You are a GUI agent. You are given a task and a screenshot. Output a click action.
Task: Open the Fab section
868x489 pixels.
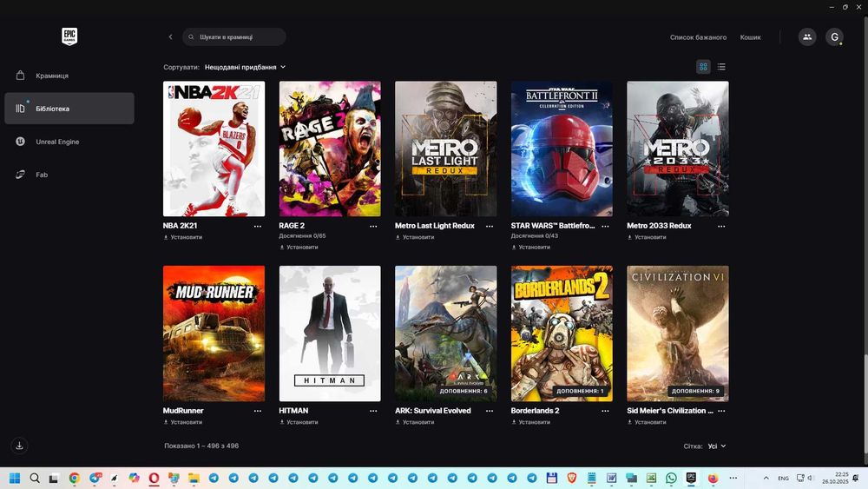click(69, 175)
